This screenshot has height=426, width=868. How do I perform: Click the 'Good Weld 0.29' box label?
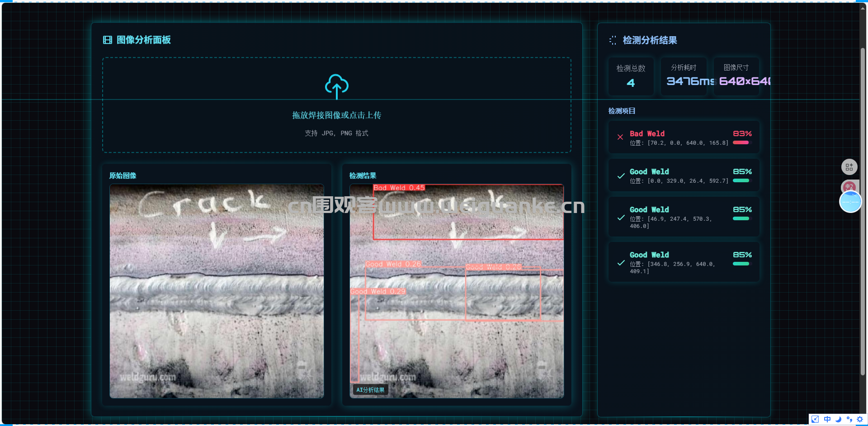[x=378, y=292]
